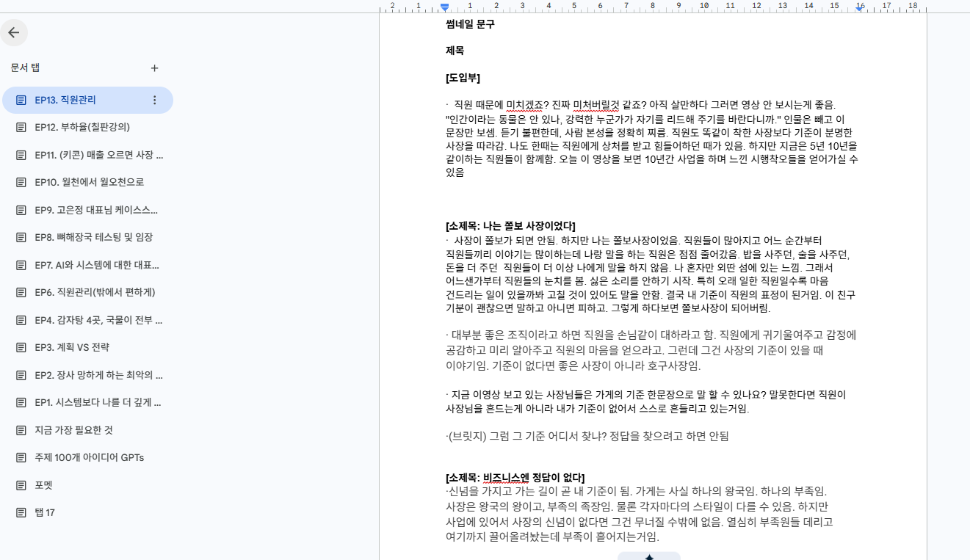Click the 문서 탭 panel heading
The image size is (970, 560).
pos(25,68)
